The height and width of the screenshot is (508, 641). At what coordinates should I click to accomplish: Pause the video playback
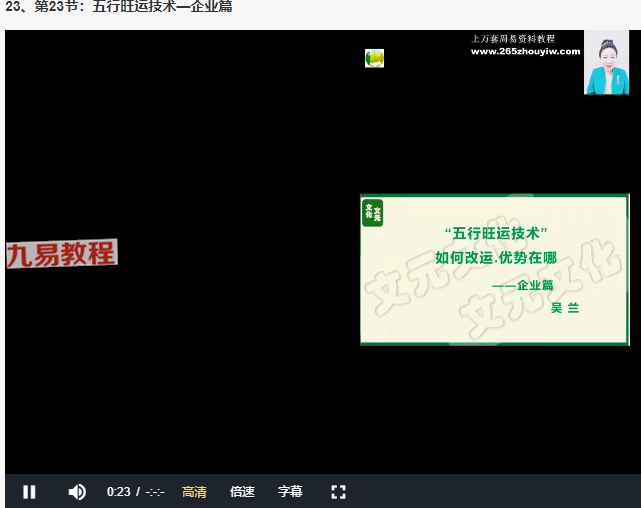click(29, 491)
